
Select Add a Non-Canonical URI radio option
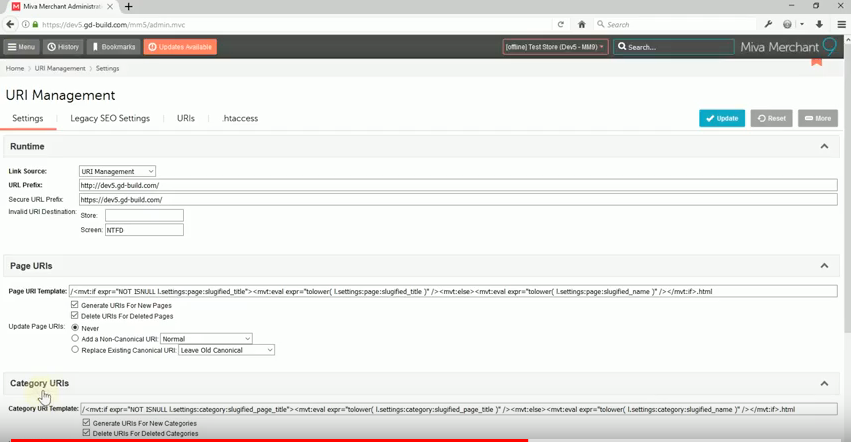[x=75, y=339]
